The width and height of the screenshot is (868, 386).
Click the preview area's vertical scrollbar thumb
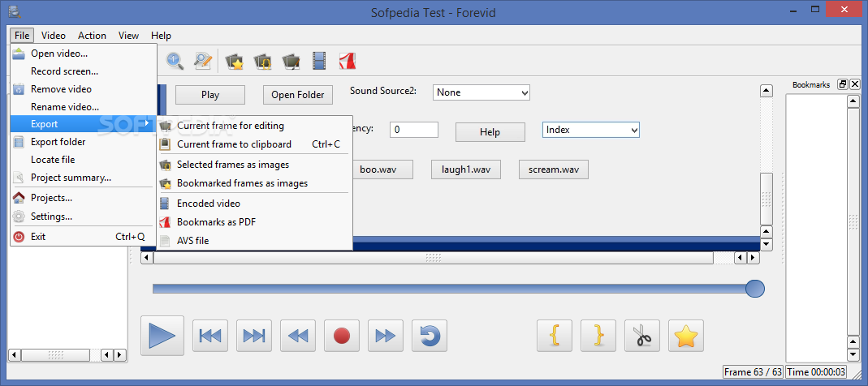767,199
